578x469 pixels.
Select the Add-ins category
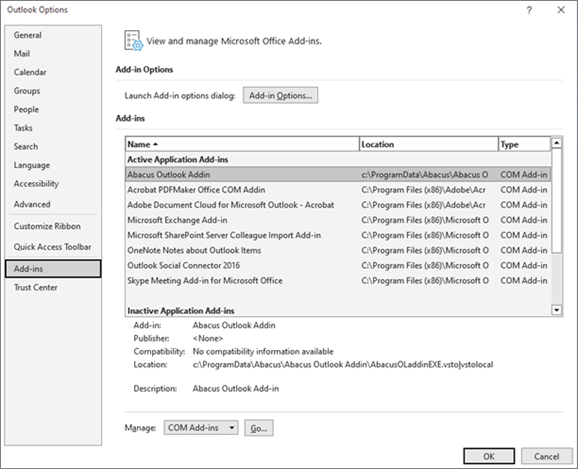[x=53, y=269]
